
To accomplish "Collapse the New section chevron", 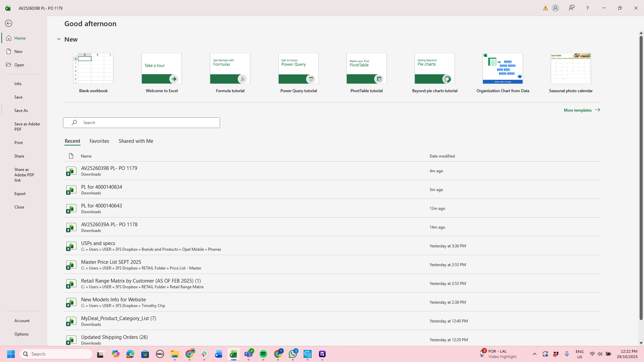I will pos(59,39).
